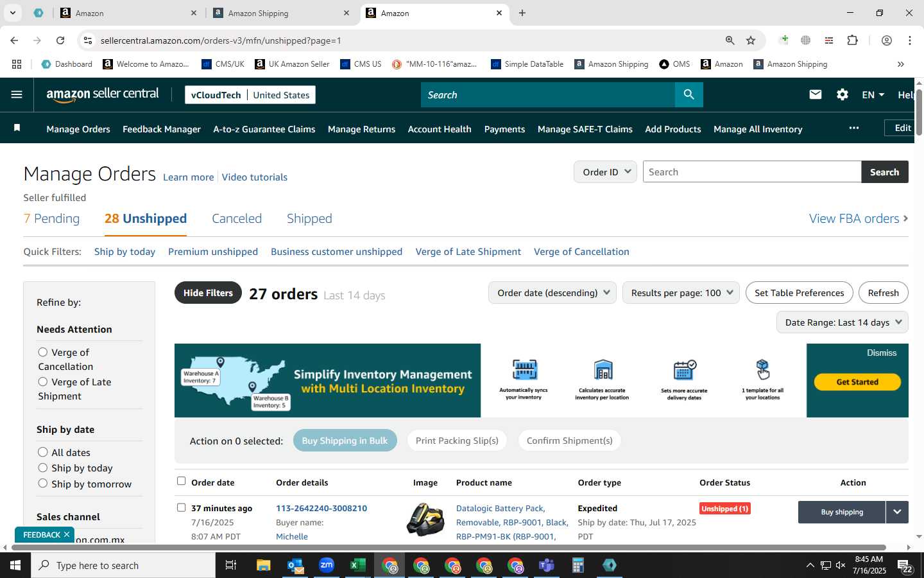Select the Verge of Cancellation radio button
924x578 pixels.
(43, 352)
